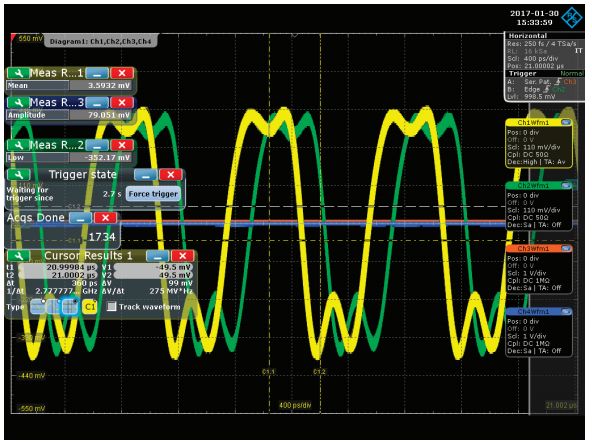Open Trigger state settings wrench icon

tap(18, 175)
